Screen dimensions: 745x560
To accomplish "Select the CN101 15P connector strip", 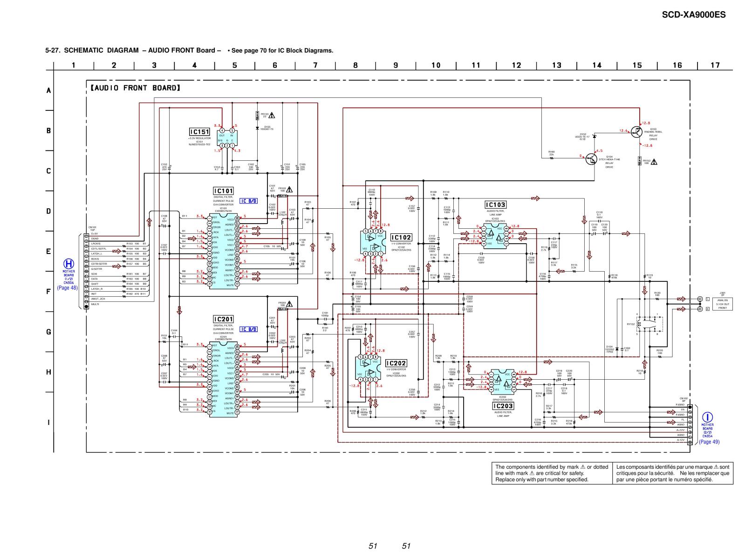I will pyautogui.click(x=86, y=271).
